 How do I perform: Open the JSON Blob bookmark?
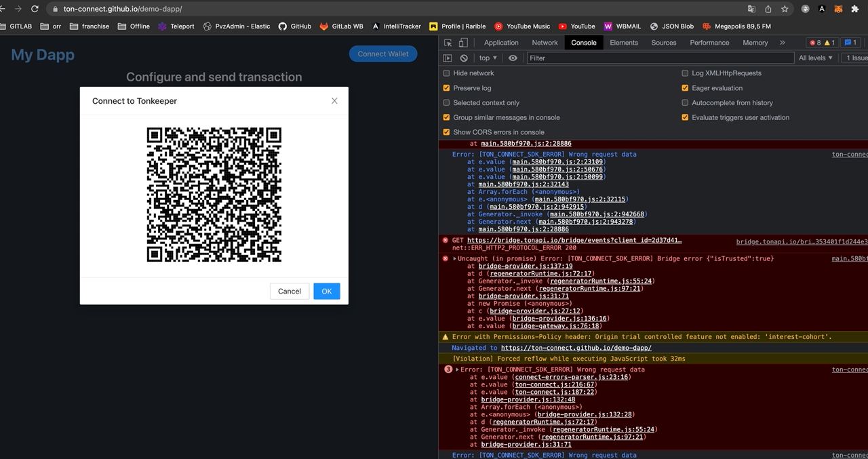[x=672, y=26]
